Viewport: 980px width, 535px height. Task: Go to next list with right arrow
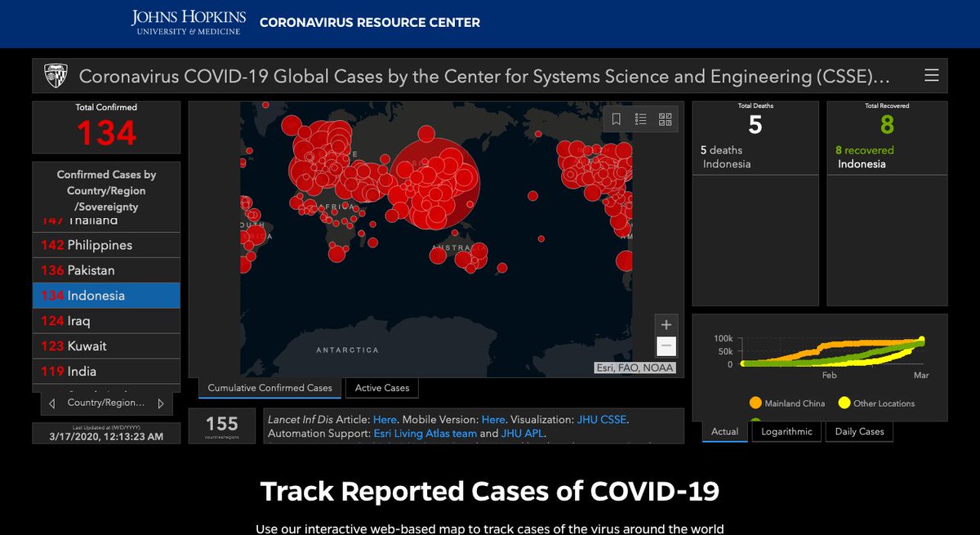pos(161,403)
